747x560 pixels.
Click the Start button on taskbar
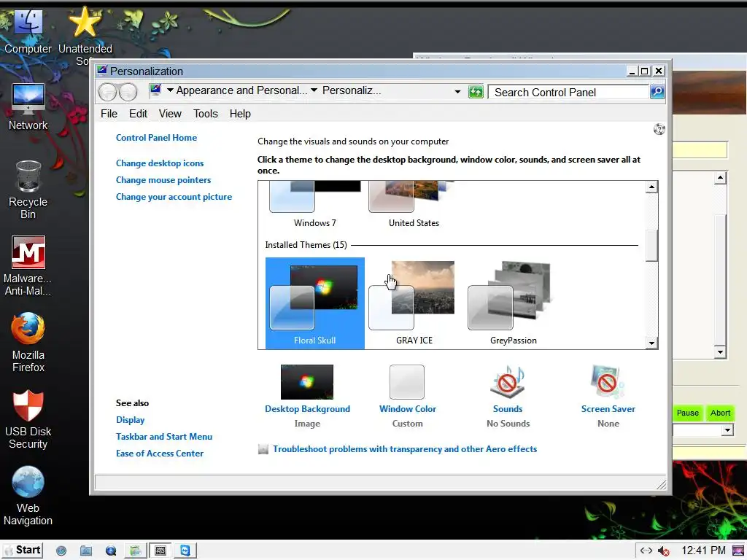(x=23, y=550)
